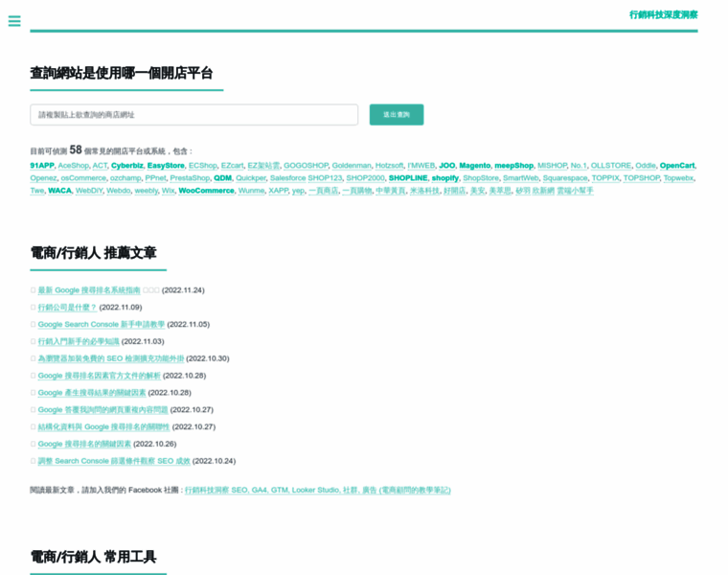Screen dimensions: 728x575
Task: Open the Facebook group 行銷科技洞察 link
Action: [318, 490]
